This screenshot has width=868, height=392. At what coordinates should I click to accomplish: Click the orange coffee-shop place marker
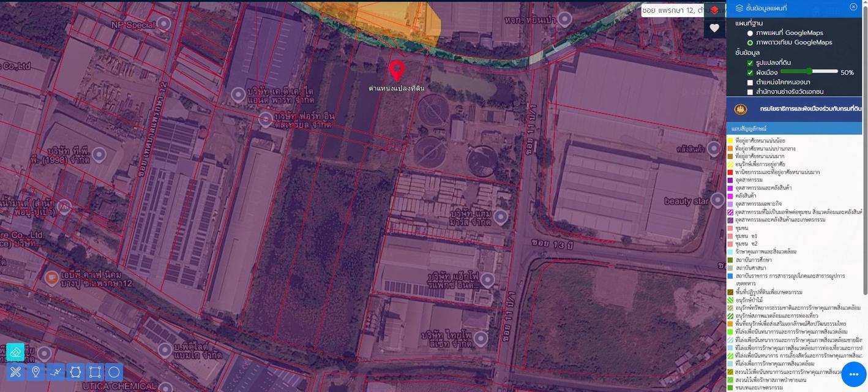point(51,278)
